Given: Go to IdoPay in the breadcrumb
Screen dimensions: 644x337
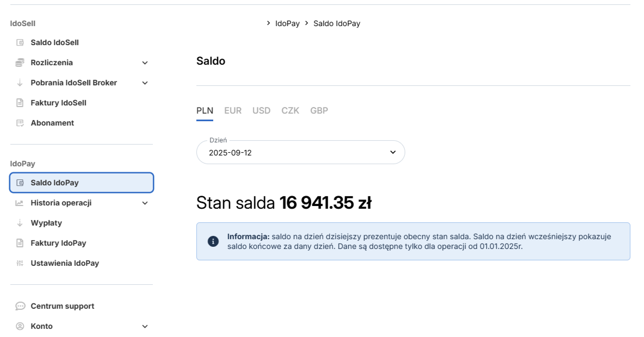Looking at the screenshot, I should pyautogui.click(x=287, y=23).
